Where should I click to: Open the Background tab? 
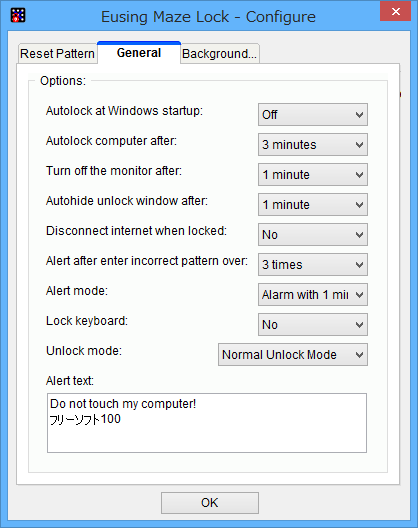pos(220,54)
